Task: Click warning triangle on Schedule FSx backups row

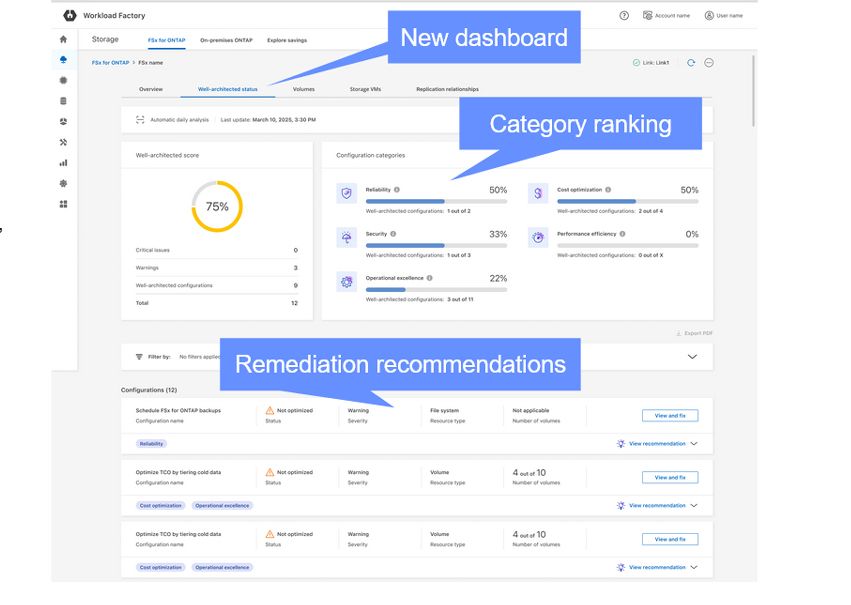Action: (x=270, y=410)
